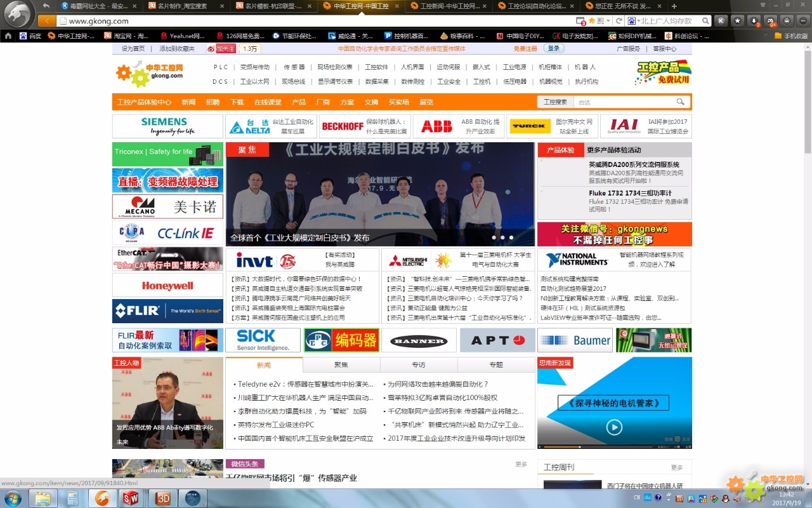Open the 工控产品免费试用 promo graphic

click(x=663, y=73)
